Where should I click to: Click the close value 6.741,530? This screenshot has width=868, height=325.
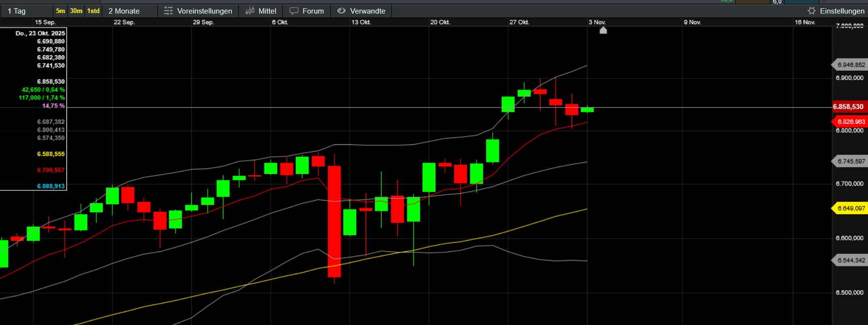[x=51, y=65]
